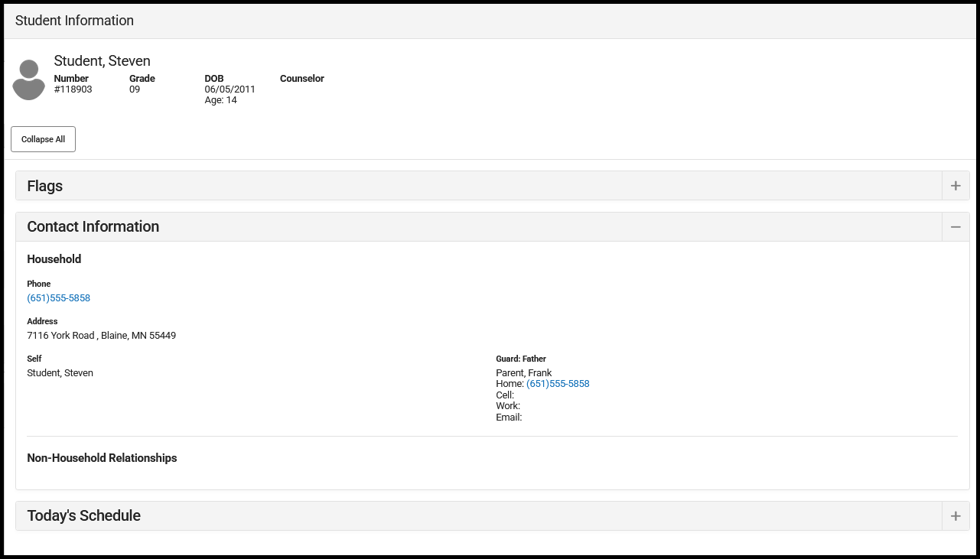Click the DOB value 06/05/2011
Image resolution: width=980 pixels, height=559 pixels.
(x=230, y=89)
